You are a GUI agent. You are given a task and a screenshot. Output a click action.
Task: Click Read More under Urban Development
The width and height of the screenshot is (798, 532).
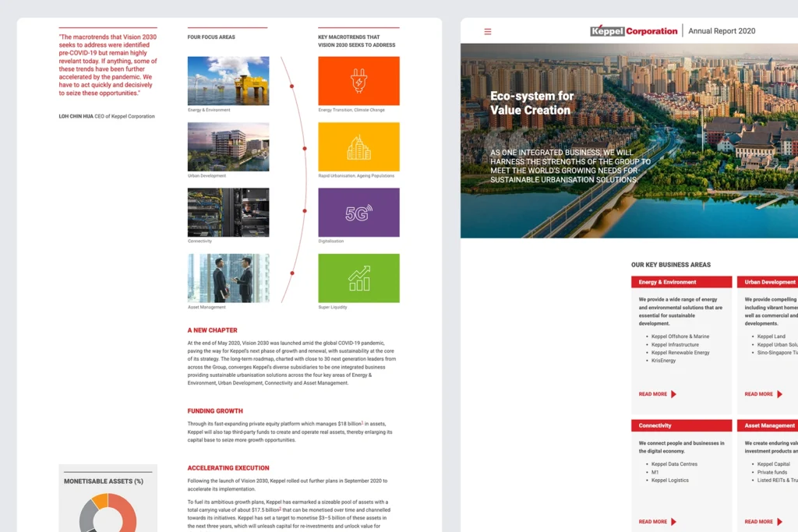coord(759,394)
